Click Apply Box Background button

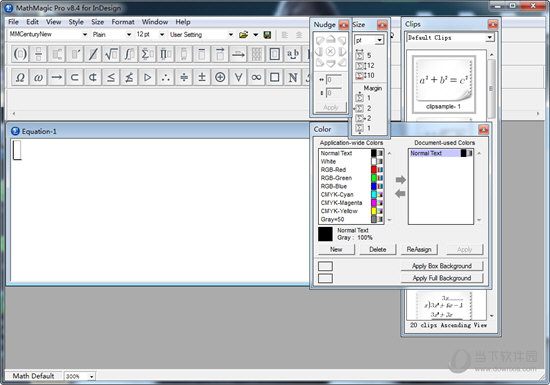point(442,266)
